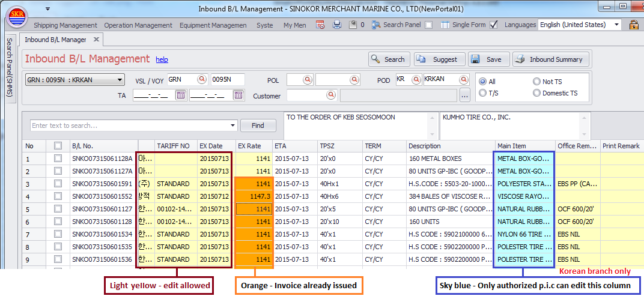Open the Shipping Management menu
The height and width of the screenshot is (296, 644).
65,25
